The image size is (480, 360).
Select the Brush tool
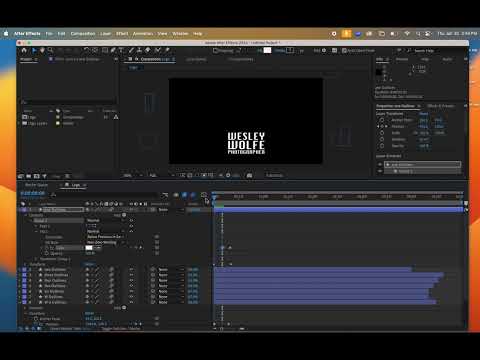tap(131, 50)
